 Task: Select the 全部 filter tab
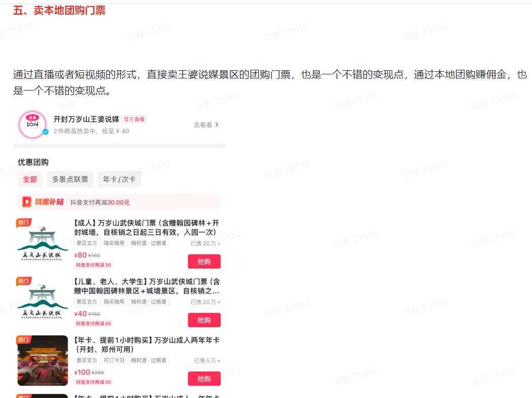coord(30,180)
